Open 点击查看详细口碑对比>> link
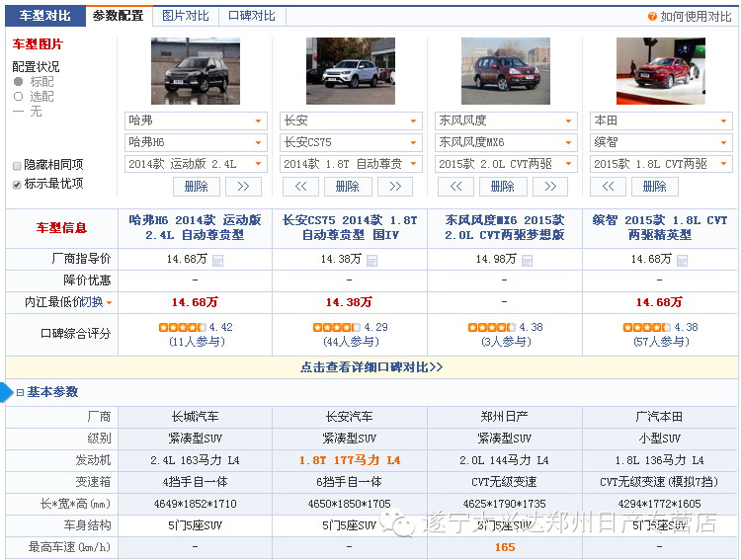Image resolution: width=741 pixels, height=560 pixels. 371,367
